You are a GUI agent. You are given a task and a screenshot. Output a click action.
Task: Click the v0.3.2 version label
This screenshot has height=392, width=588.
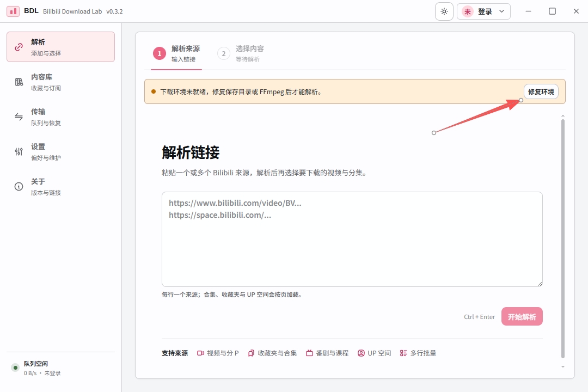pos(114,11)
